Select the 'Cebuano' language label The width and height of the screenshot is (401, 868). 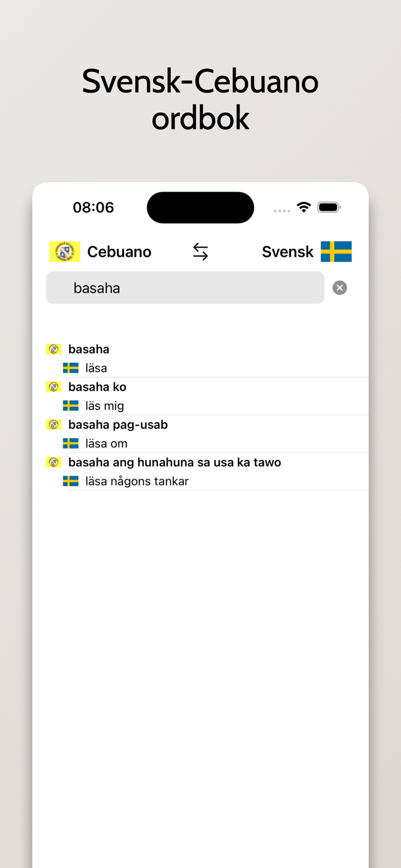pyautogui.click(x=119, y=251)
